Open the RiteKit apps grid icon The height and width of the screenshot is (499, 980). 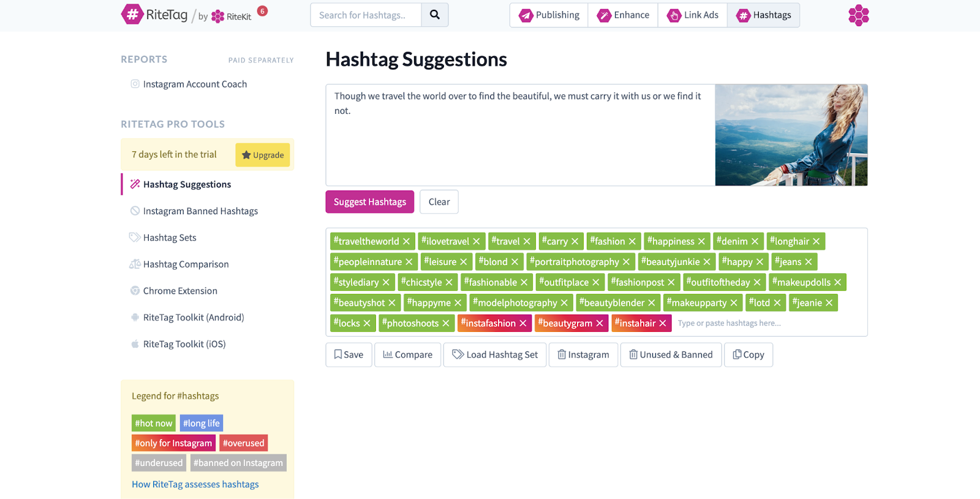[858, 15]
